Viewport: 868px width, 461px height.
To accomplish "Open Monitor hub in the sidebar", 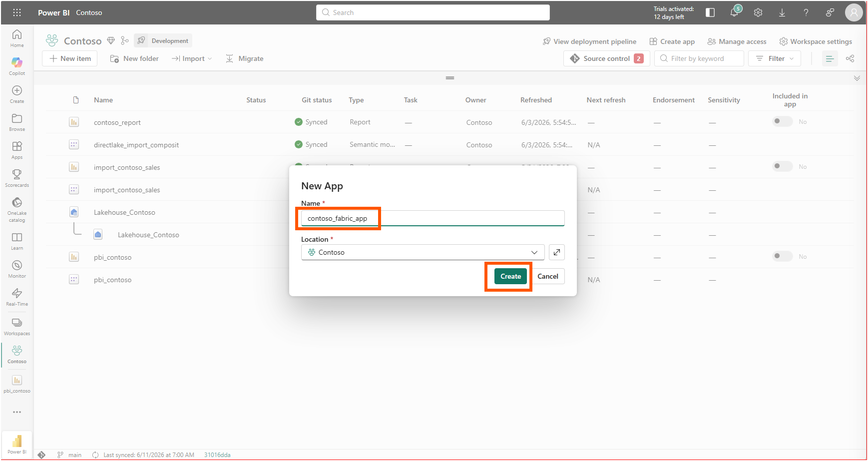I will point(17,269).
